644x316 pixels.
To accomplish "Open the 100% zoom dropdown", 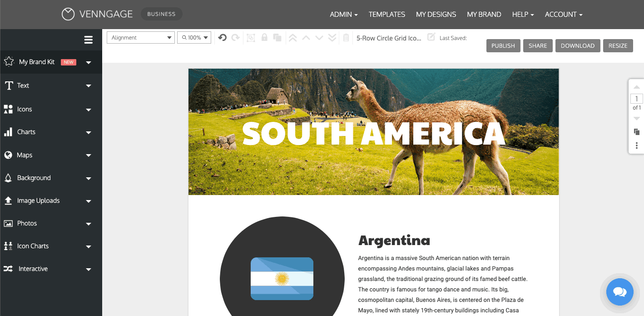I will [x=194, y=38].
